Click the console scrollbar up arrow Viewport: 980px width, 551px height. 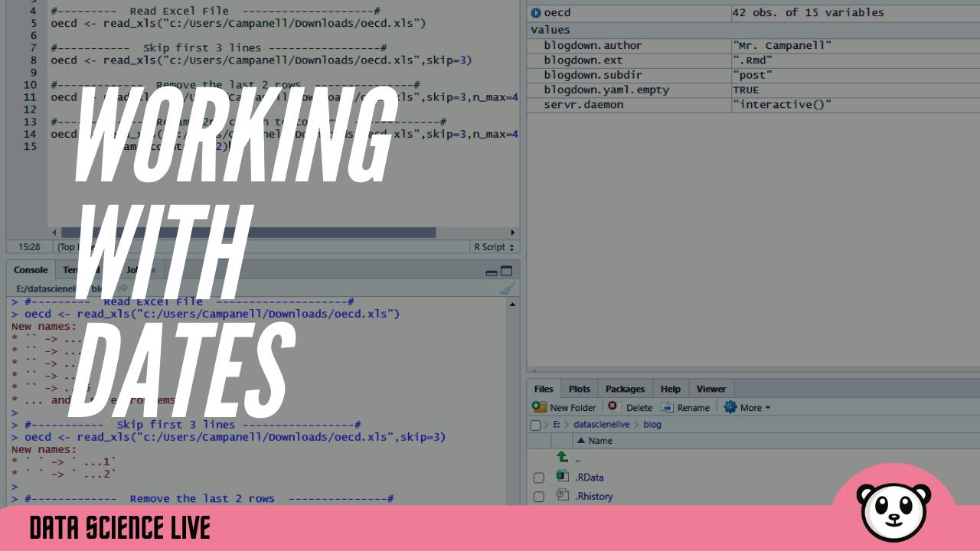click(512, 304)
